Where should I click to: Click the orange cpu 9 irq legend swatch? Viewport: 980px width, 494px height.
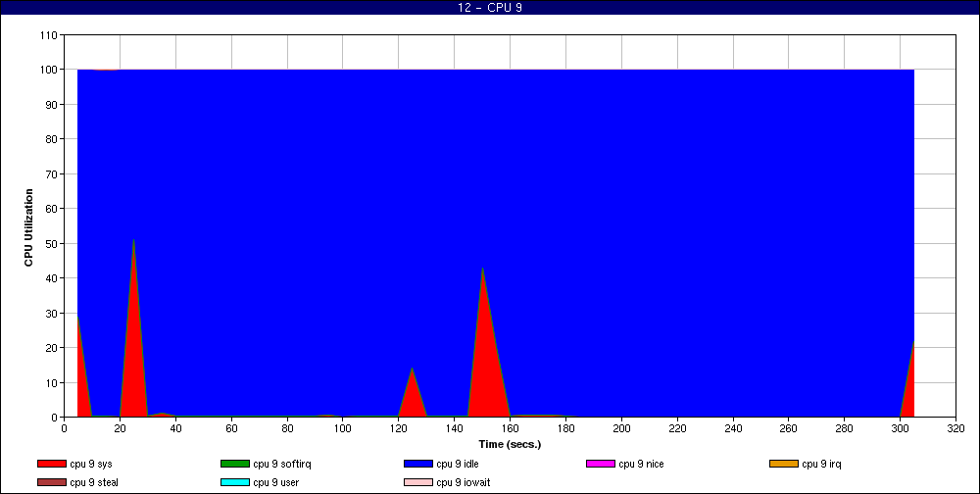(784, 464)
